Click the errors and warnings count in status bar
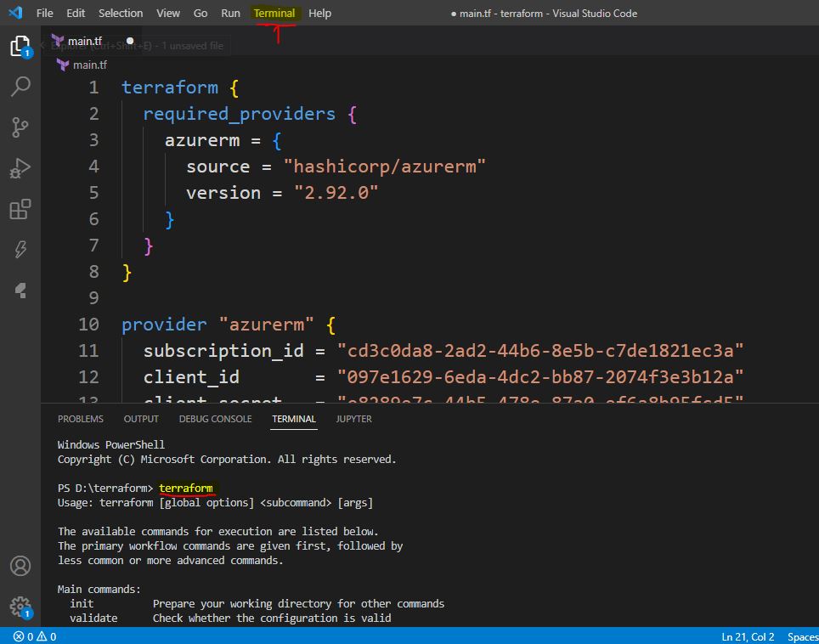Screen dimensions: 819x644 [x=35, y=636]
